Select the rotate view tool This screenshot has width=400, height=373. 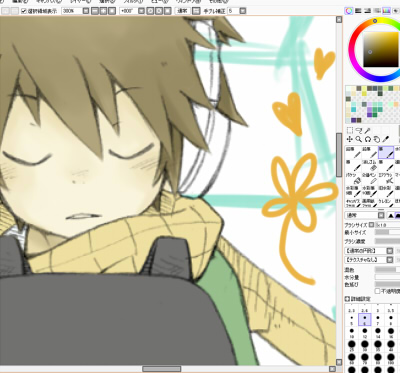[368, 139]
